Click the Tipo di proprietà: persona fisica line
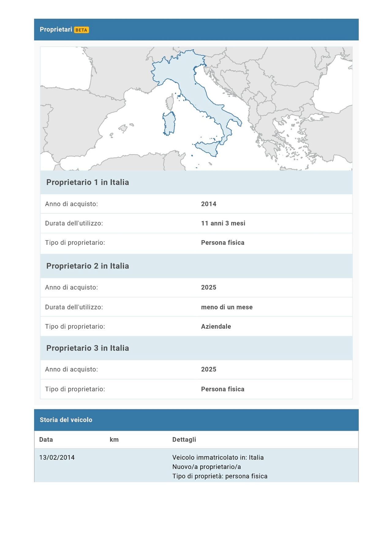Viewport: 392px width, 555px height. tap(220, 476)
